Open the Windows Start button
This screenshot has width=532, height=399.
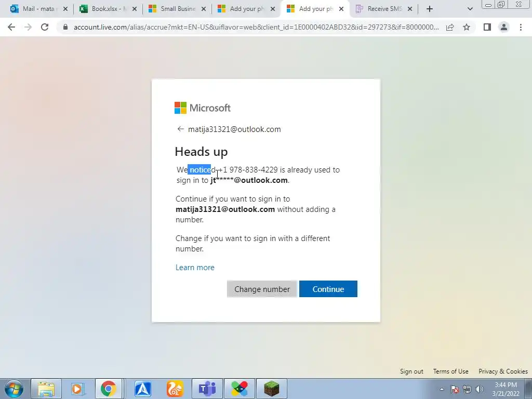14,389
